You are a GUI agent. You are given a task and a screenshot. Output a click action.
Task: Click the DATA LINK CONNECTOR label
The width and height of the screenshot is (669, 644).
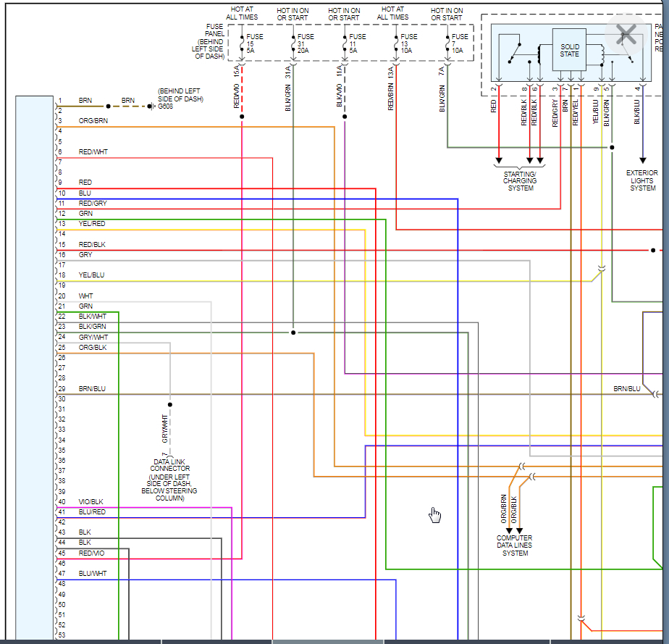tap(170, 465)
